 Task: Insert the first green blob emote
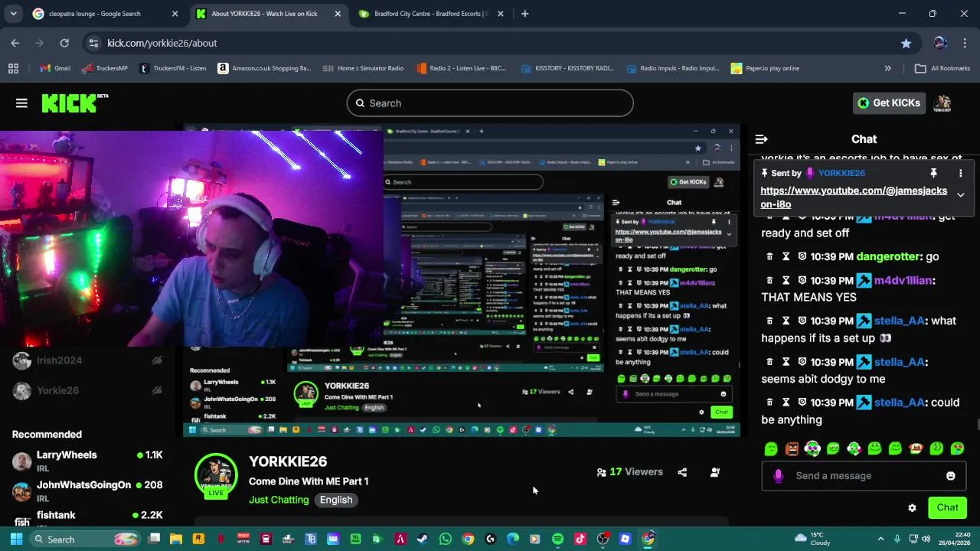pos(771,449)
